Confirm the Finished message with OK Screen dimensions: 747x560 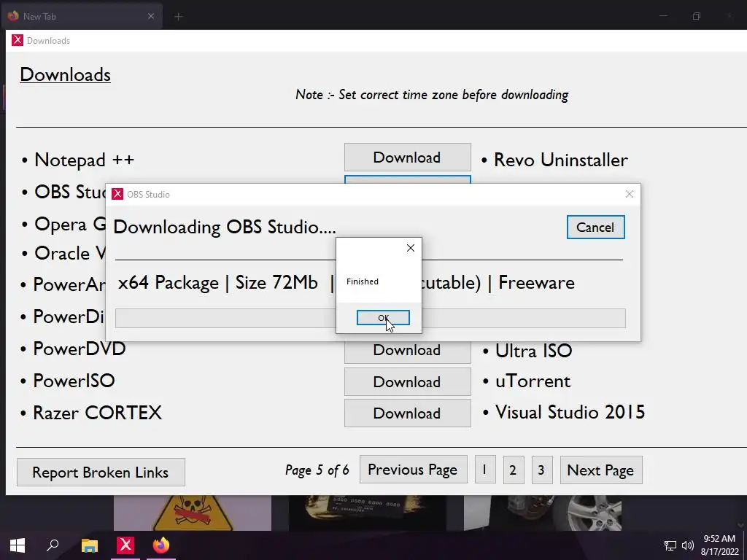tap(383, 318)
